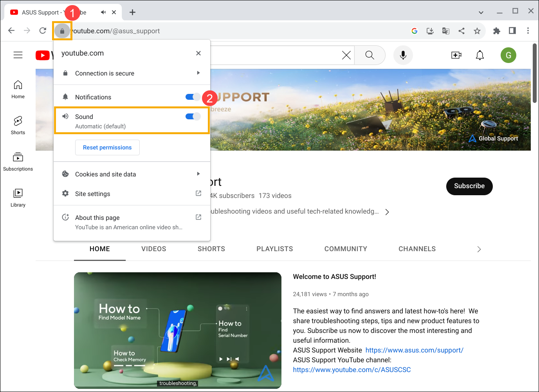Click the browser forward arrow
The image size is (539, 392).
click(27, 31)
